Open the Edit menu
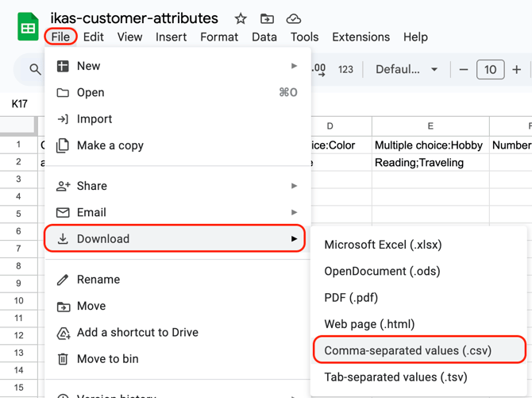The width and height of the screenshot is (532, 398). [93, 37]
